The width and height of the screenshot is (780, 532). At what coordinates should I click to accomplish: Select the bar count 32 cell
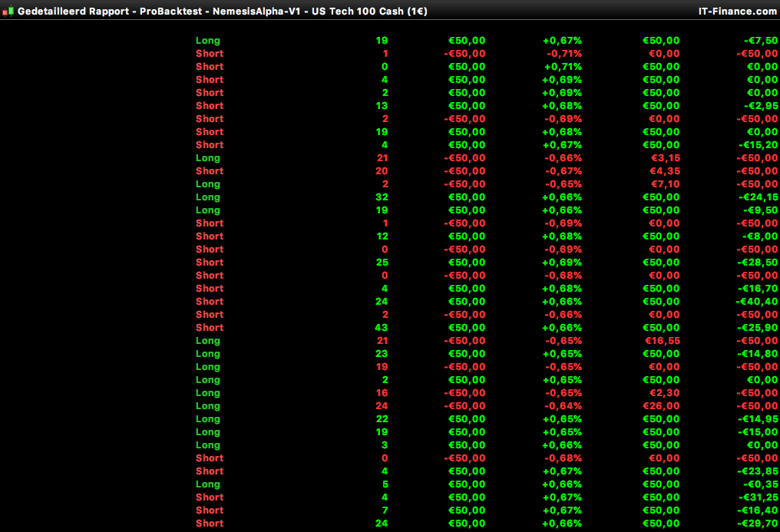tap(382, 197)
